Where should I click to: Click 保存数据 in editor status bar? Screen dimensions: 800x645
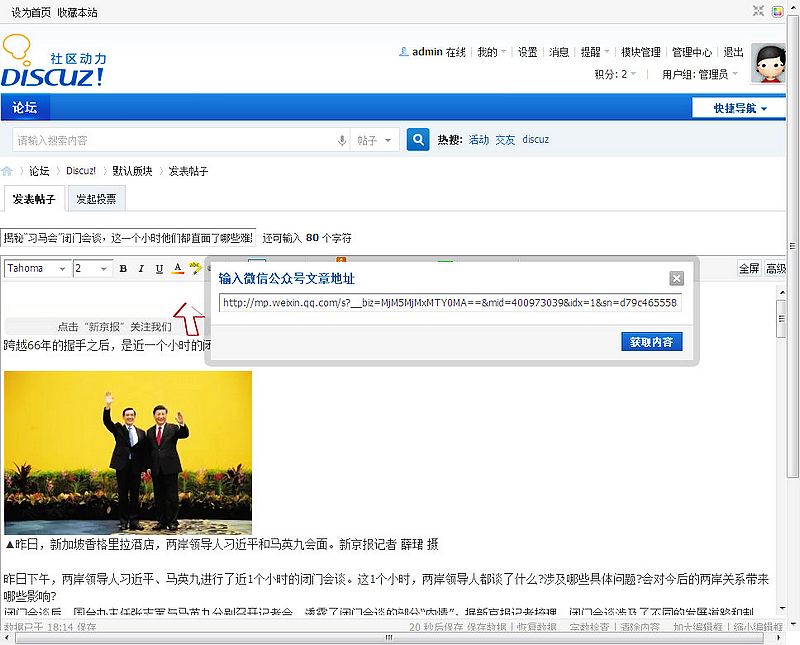tap(487, 627)
